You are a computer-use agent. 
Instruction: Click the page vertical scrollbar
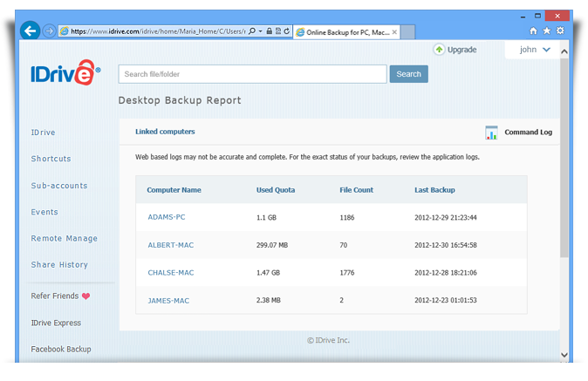pos(564,174)
